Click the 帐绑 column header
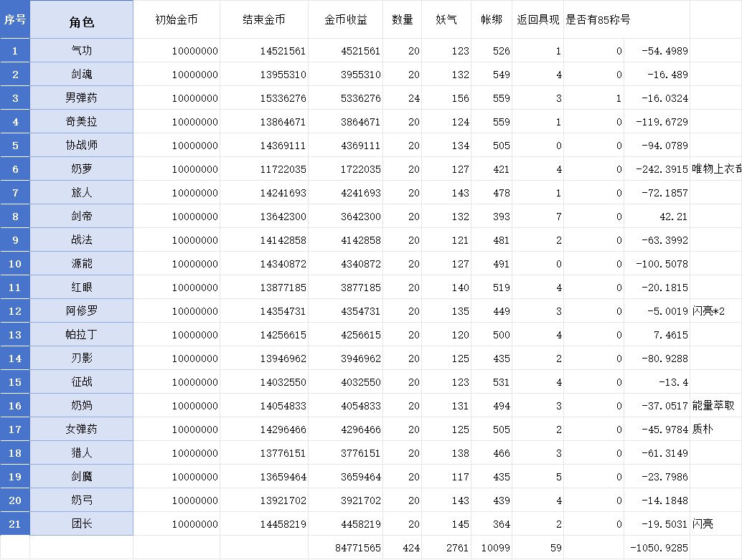 coord(491,19)
